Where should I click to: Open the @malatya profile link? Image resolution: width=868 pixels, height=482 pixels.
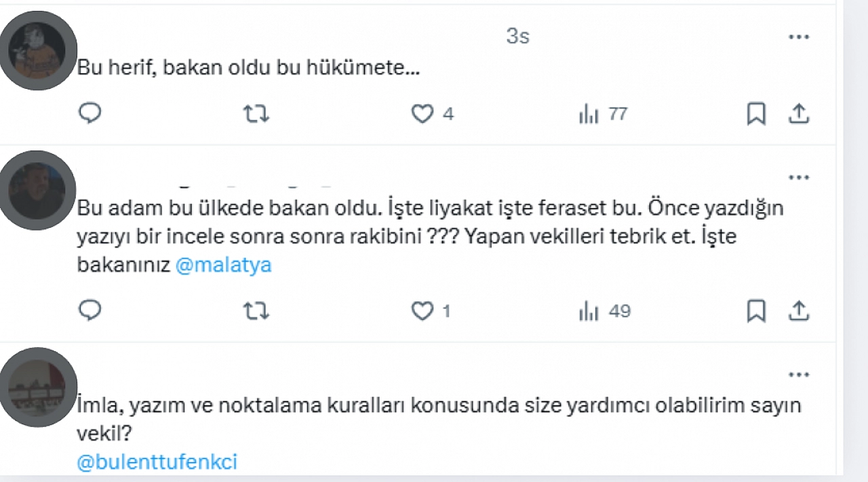[224, 264]
